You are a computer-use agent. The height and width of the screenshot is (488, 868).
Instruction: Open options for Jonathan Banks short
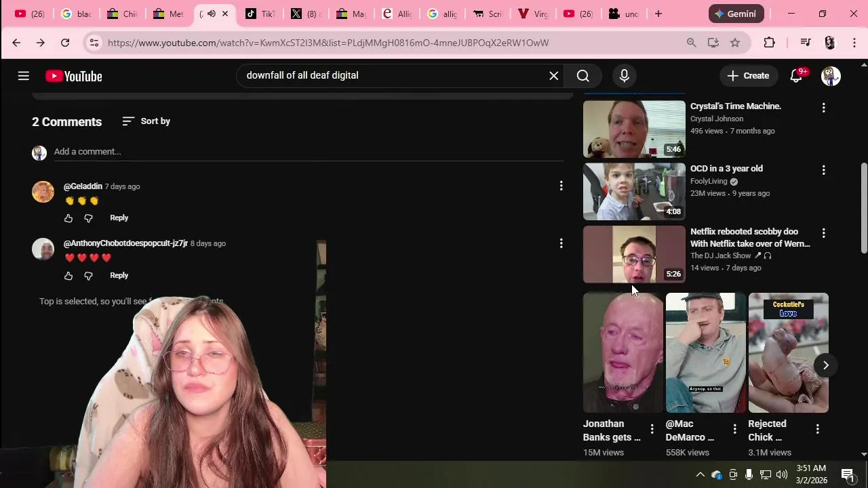coord(652,429)
